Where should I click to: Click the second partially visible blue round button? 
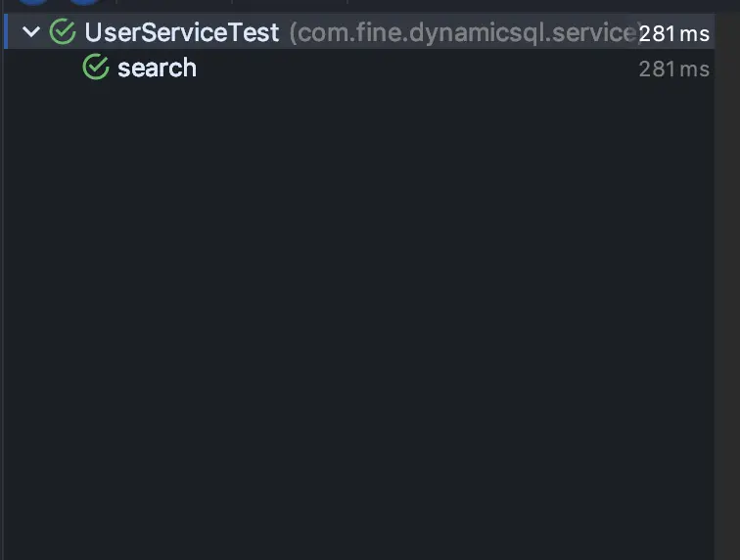(x=86, y=3)
